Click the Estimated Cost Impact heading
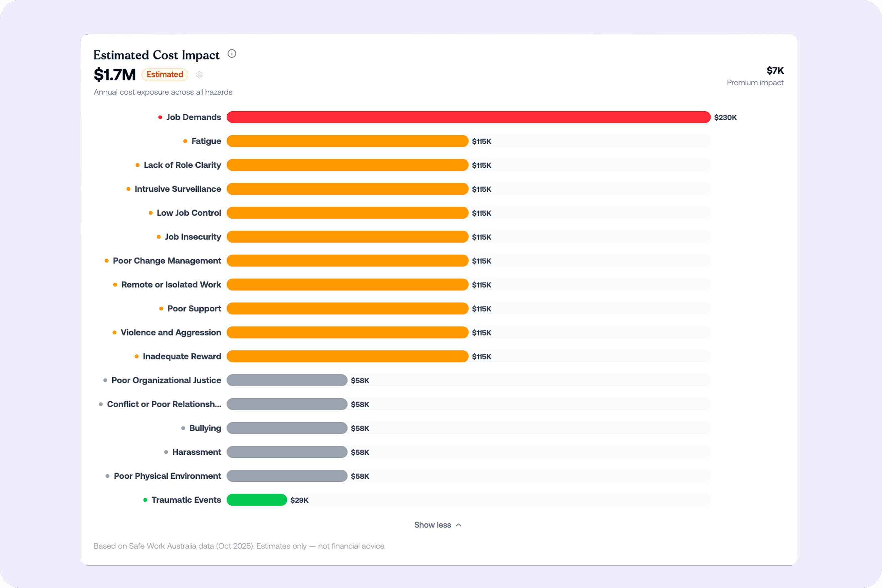 (x=156, y=55)
